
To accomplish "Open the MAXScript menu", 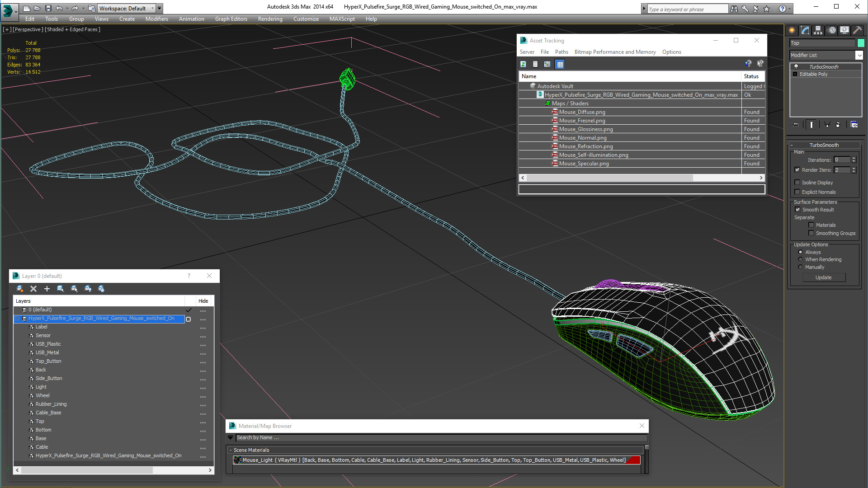I will point(342,19).
